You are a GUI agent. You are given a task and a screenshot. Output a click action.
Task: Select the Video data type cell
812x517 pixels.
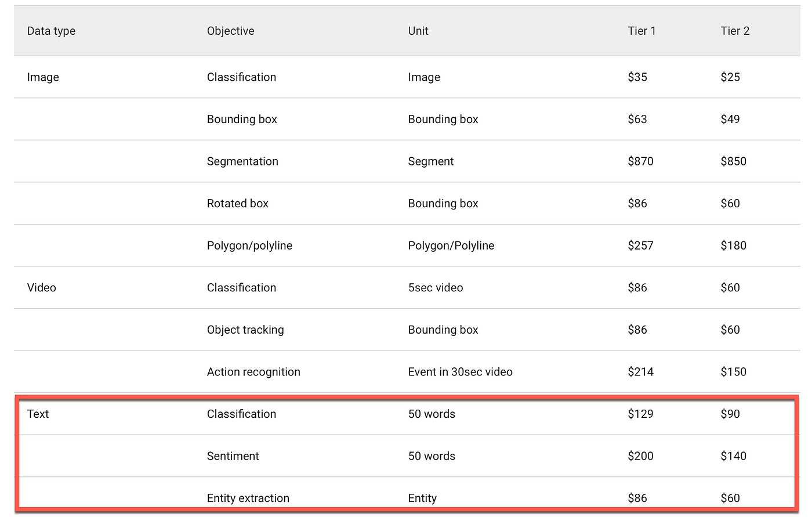41,288
